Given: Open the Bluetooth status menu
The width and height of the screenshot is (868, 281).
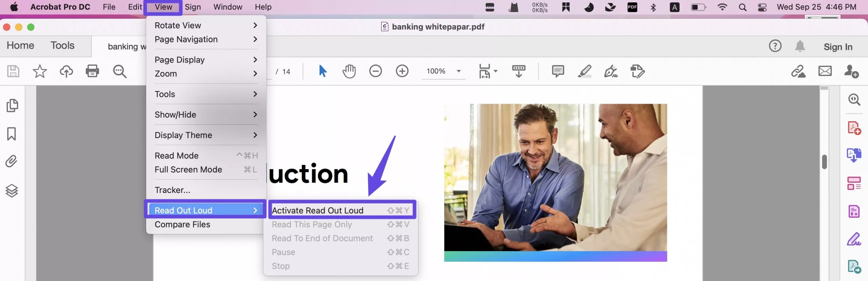Looking at the screenshot, I should click(653, 7).
